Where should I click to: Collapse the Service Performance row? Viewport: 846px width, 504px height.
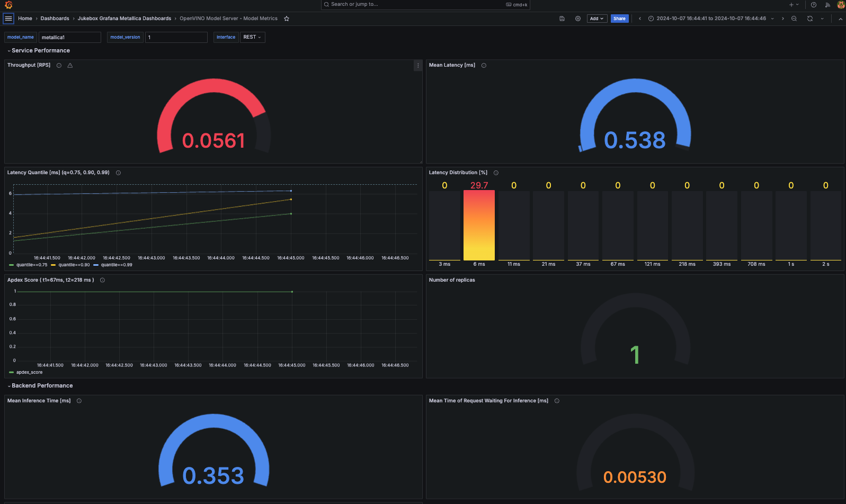pos(39,51)
